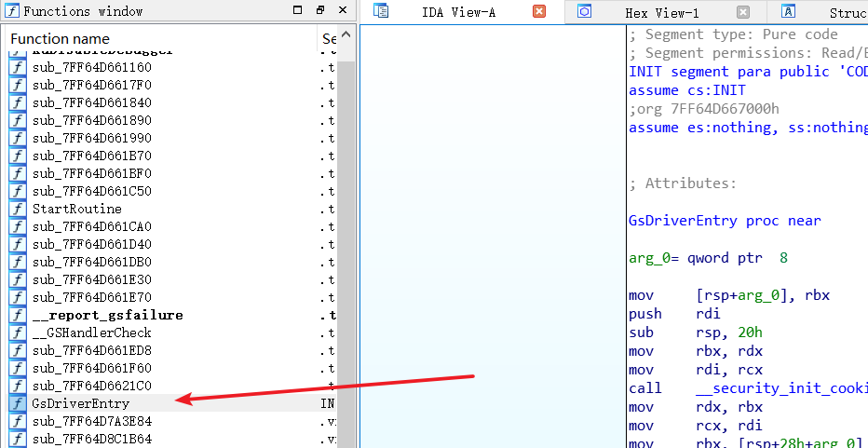Viewport: 868px width, 448px height.
Task: Click the Hex View-1 tab icon
Action: click(585, 12)
